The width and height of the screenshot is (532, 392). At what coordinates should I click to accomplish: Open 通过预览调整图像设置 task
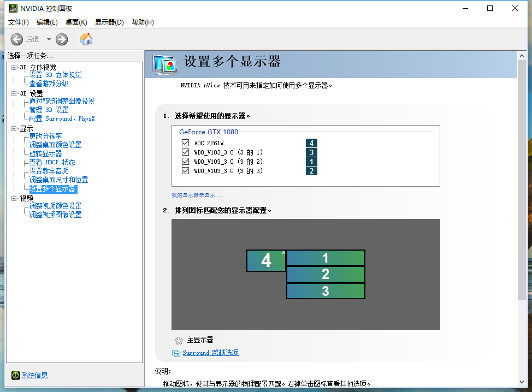(62, 101)
